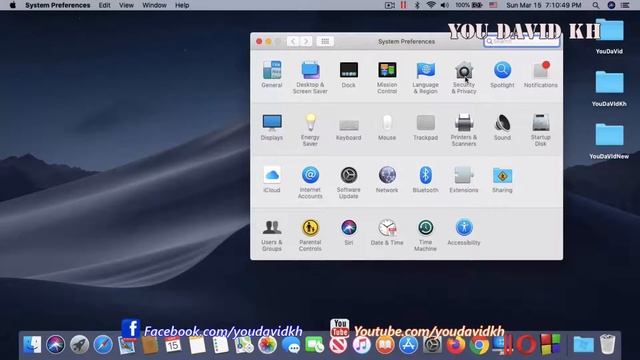
Task: Open the Apple menu
Action: 12,5
